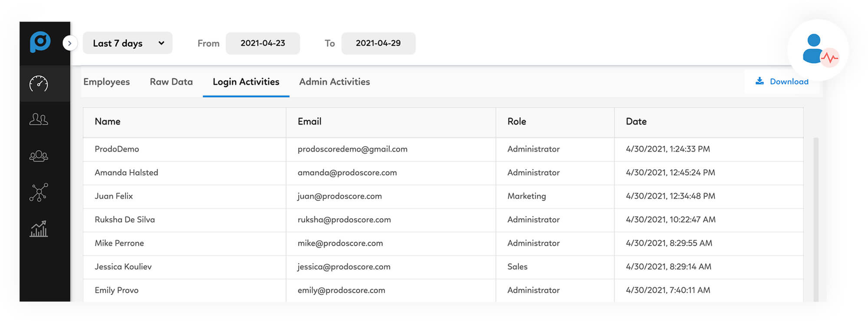Click the From date field 2021-04-23
This screenshot has height=321, width=868.
[263, 43]
